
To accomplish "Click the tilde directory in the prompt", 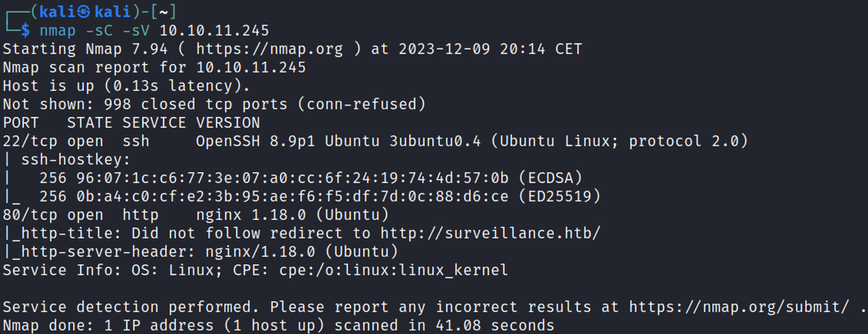I will click(164, 12).
